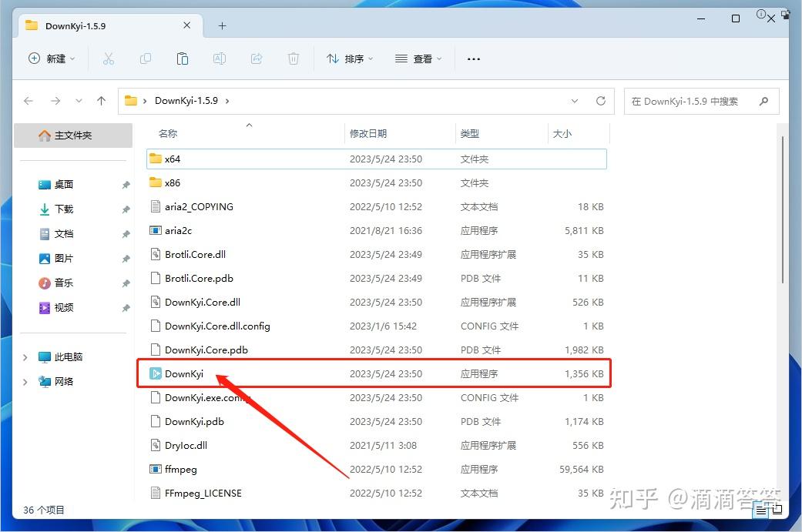Image resolution: width=802 pixels, height=532 pixels.
Task: Expand the 此电脑 tree node
Action: (x=25, y=357)
